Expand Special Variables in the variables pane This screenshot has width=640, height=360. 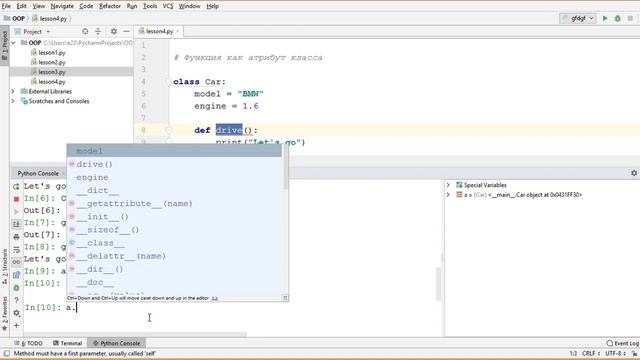(448, 185)
